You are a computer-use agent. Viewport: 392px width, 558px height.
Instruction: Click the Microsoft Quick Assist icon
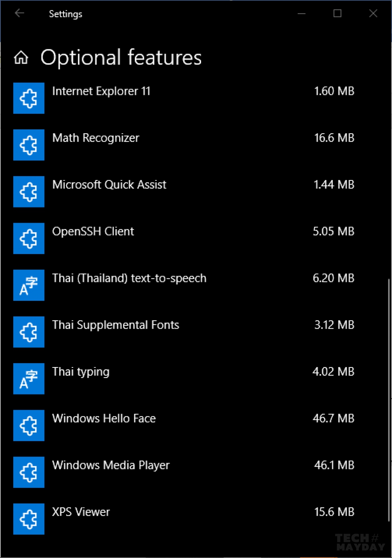click(29, 191)
